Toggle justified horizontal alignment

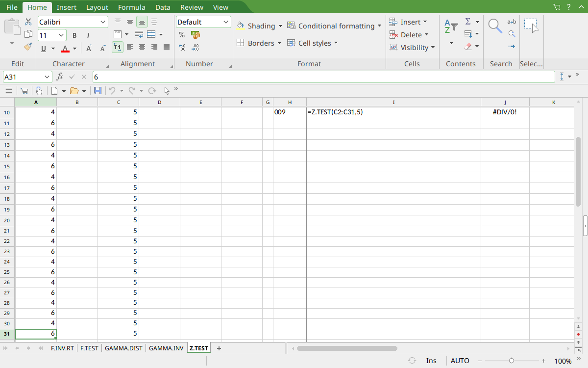(167, 47)
